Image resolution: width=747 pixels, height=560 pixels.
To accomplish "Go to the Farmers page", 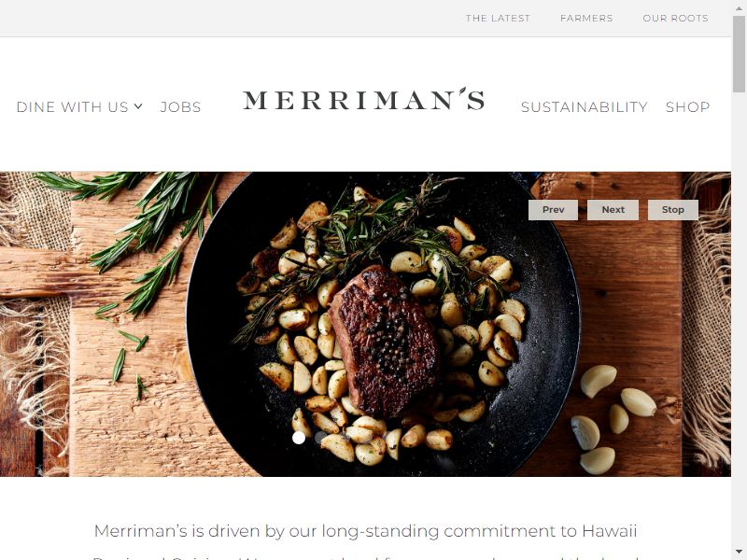I will [586, 18].
